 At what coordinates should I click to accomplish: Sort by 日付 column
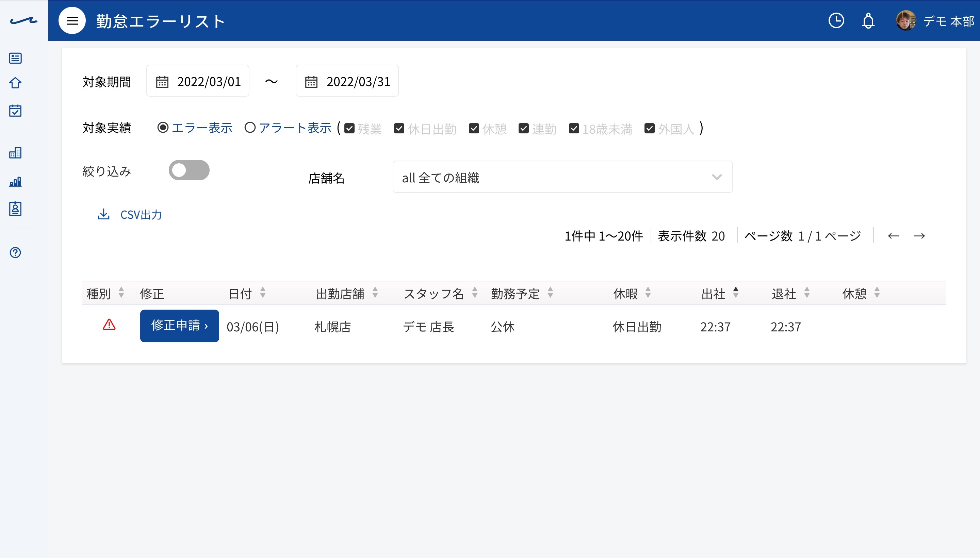263,293
